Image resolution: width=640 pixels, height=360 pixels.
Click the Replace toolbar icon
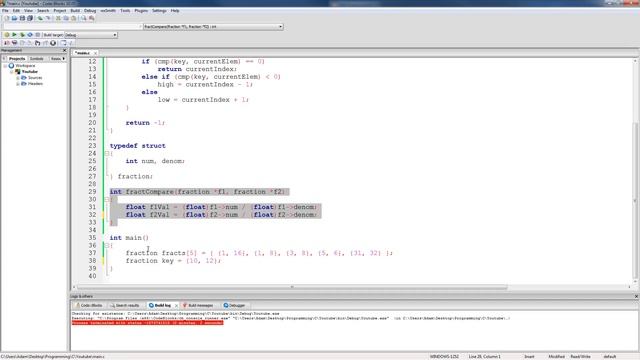pos(91,18)
